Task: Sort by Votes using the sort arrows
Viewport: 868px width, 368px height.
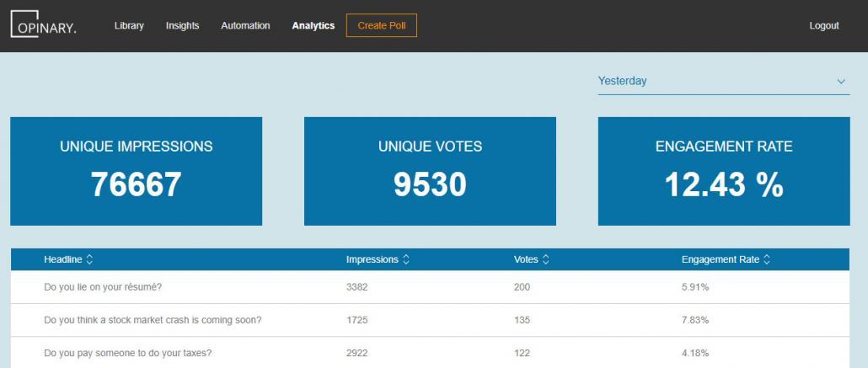Action: tap(545, 259)
